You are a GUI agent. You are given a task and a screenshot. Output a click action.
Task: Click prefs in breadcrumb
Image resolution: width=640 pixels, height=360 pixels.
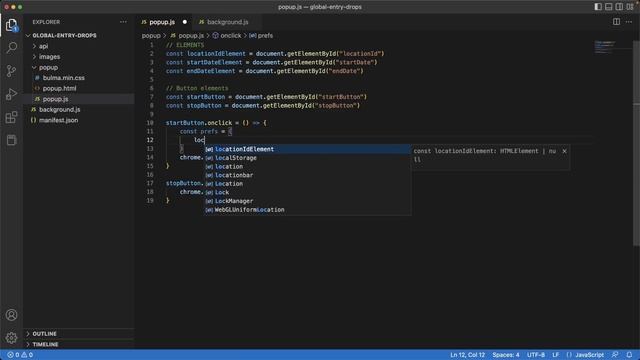(x=265, y=36)
